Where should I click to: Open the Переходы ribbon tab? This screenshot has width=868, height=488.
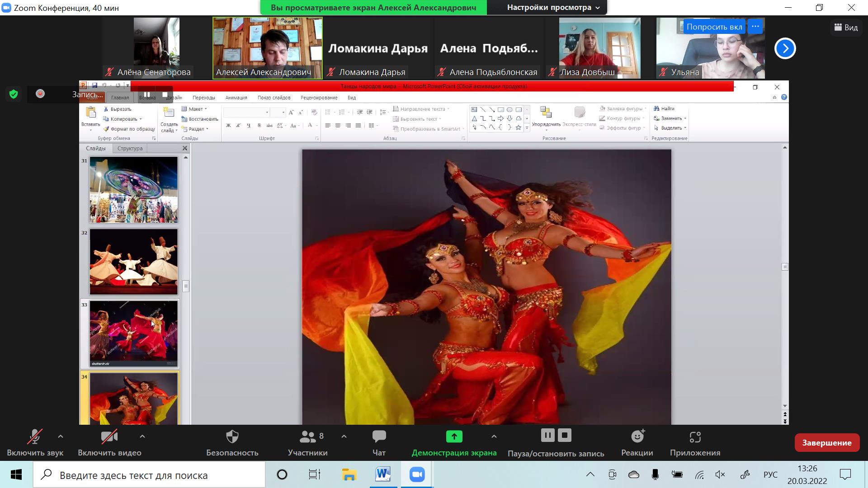tap(203, 98)
